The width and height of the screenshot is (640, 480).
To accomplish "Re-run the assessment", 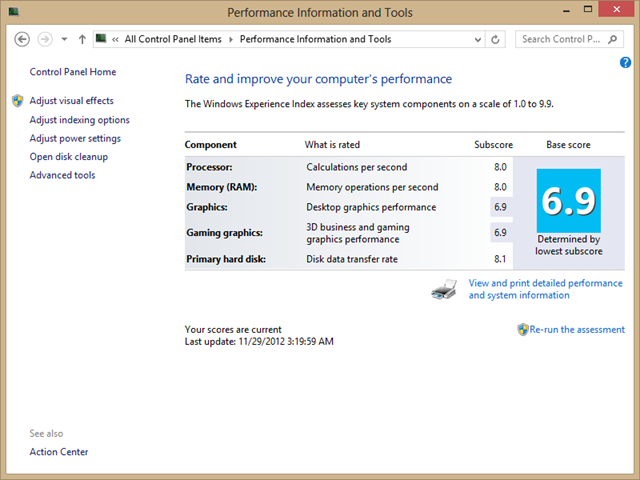I will 577,329.
